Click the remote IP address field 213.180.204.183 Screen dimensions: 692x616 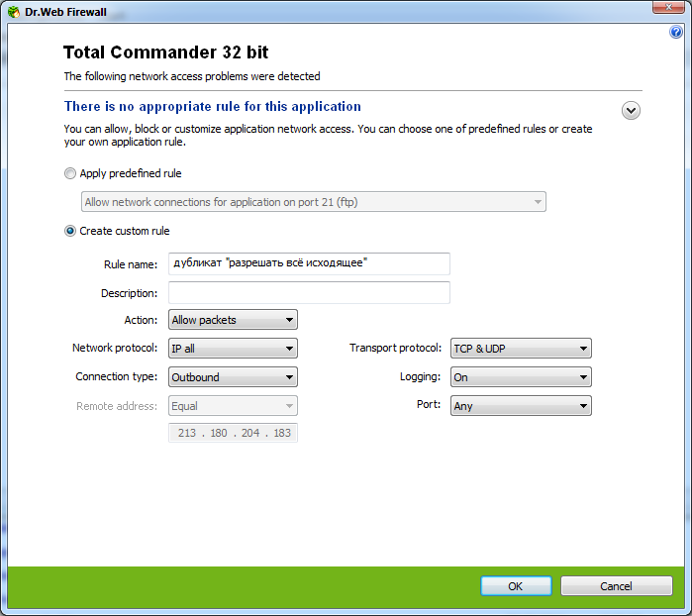(x=233, y=433)
